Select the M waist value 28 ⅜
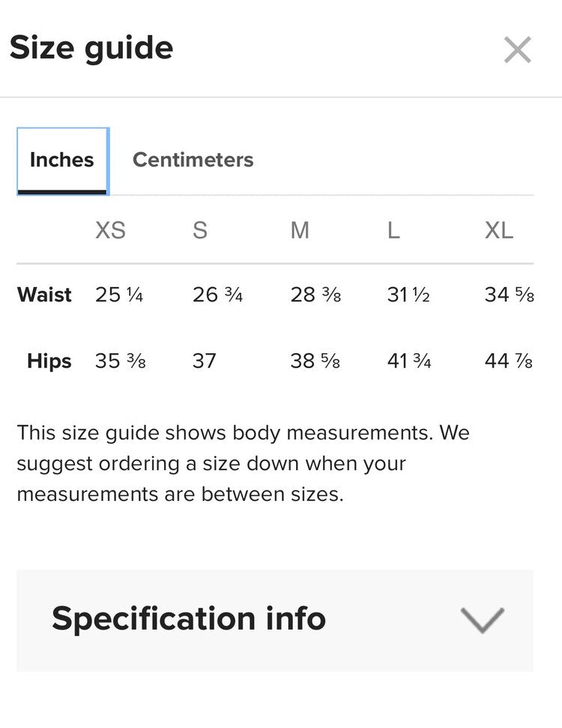This screenshot has width=562, height=728. point(315,295)
